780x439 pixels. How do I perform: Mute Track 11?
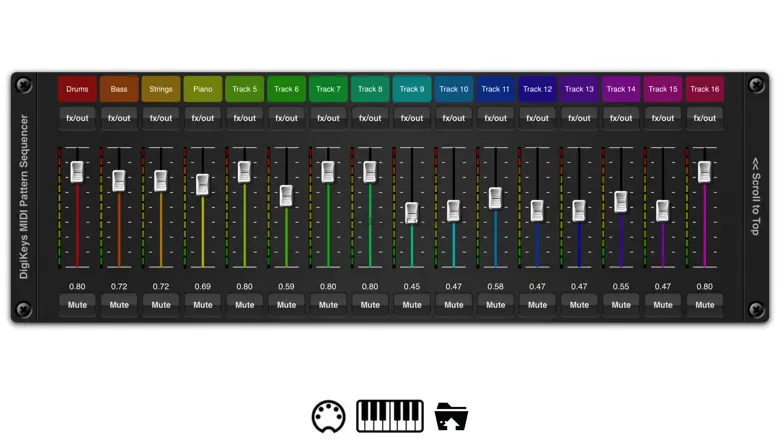tap(495, 305)
